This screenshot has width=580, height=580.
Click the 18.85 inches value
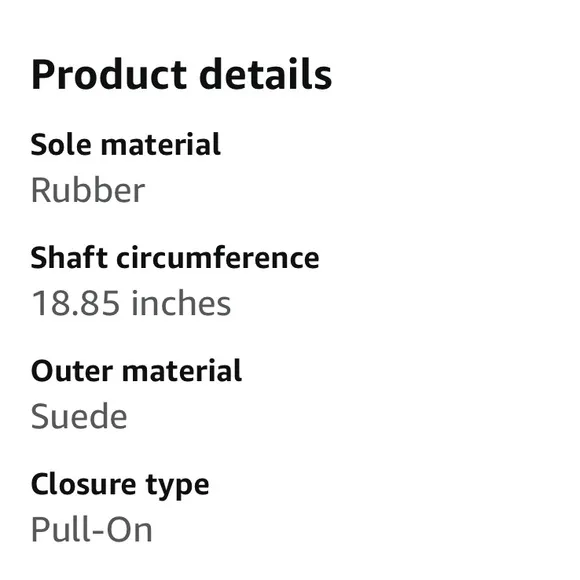(x=131, y=304)
